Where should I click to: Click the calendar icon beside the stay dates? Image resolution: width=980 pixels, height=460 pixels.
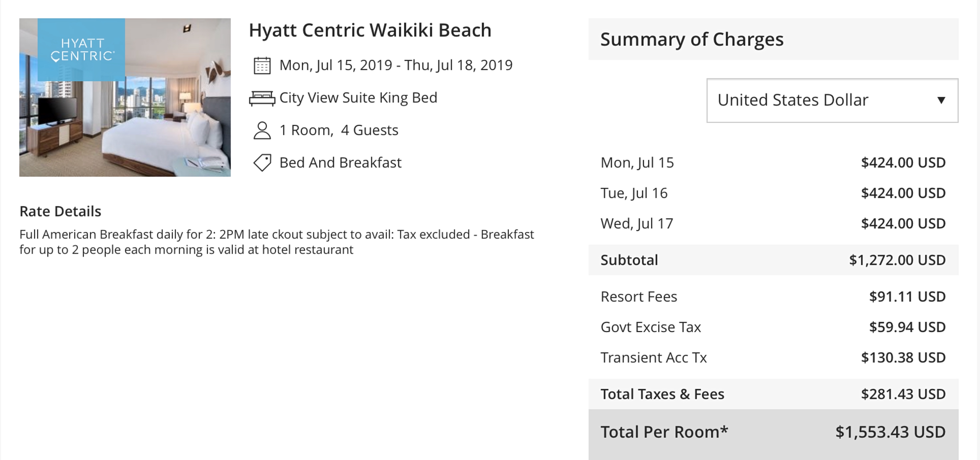point(262,65)
